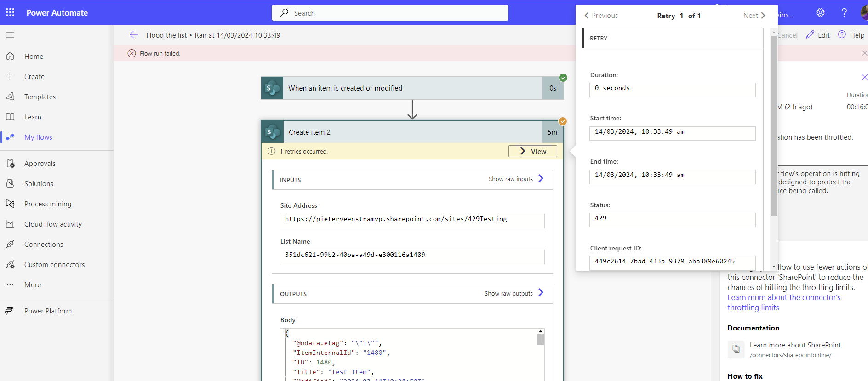Click the retry panel vertical scrollbar
The height and width of the screenshot is (381, 868).
(774, 125)
